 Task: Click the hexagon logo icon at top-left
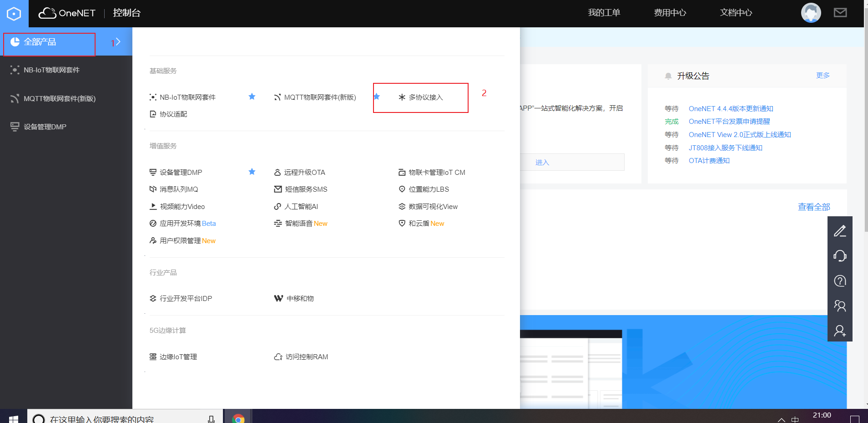click(x=14, y=14)
